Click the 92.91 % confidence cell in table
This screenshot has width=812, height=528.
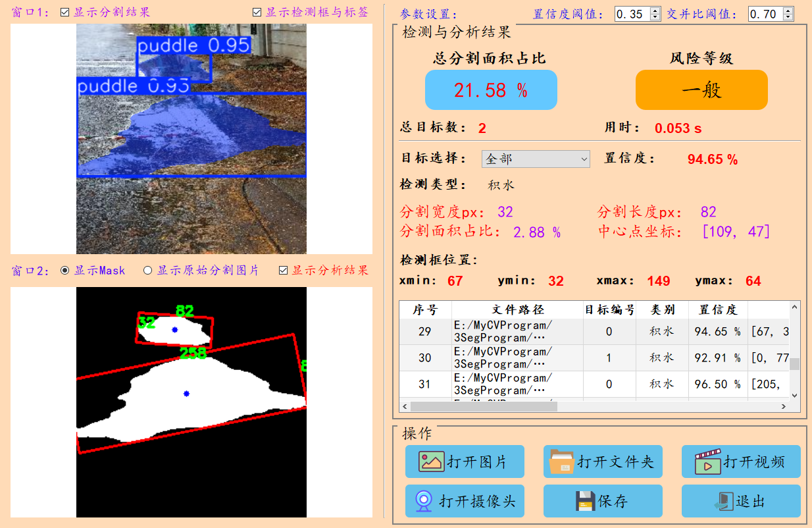point(718,357)
